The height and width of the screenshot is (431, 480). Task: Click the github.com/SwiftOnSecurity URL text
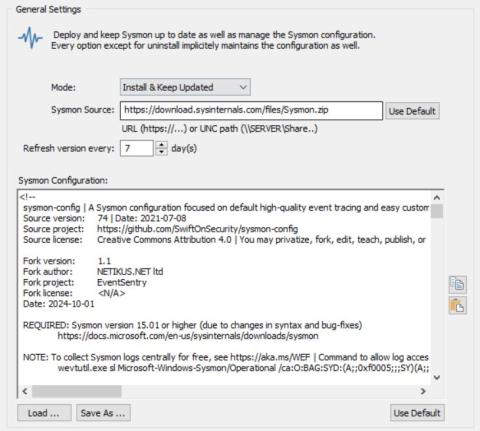[197, 229]
